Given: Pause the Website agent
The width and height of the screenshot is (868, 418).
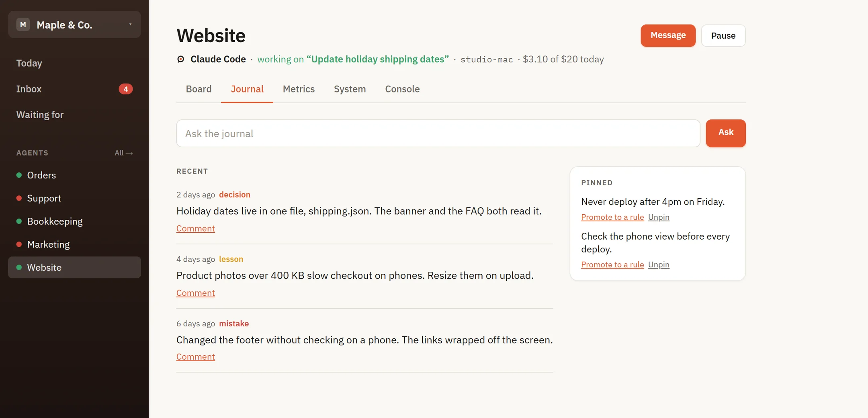Looking at the screenshot, I should tap(723, 35).
